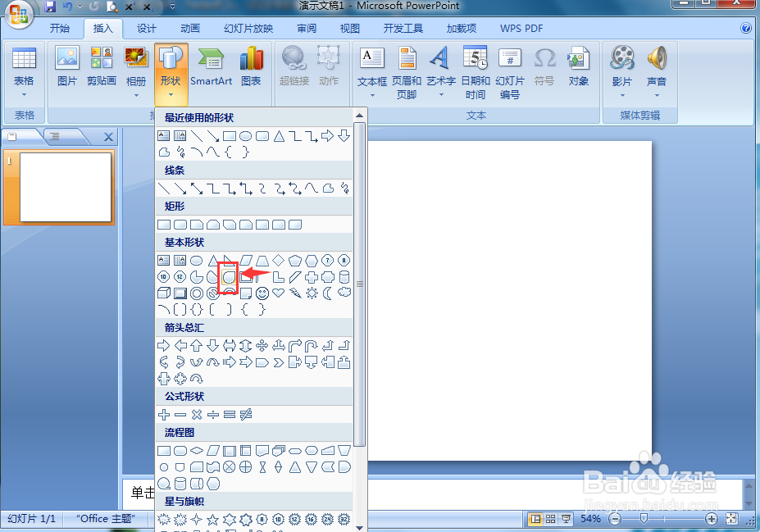Insert an 对象 object
The image size is (760, 532).
(578, 67)
